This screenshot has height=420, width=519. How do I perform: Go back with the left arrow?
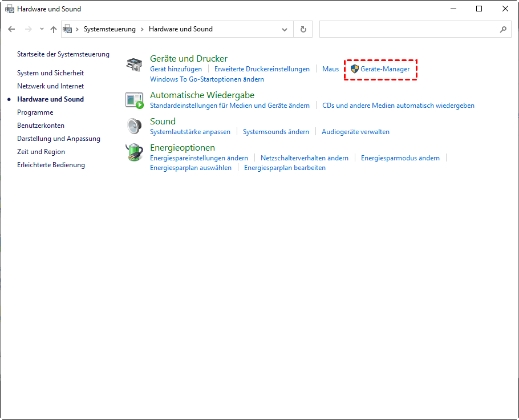[x=11, y=29]
